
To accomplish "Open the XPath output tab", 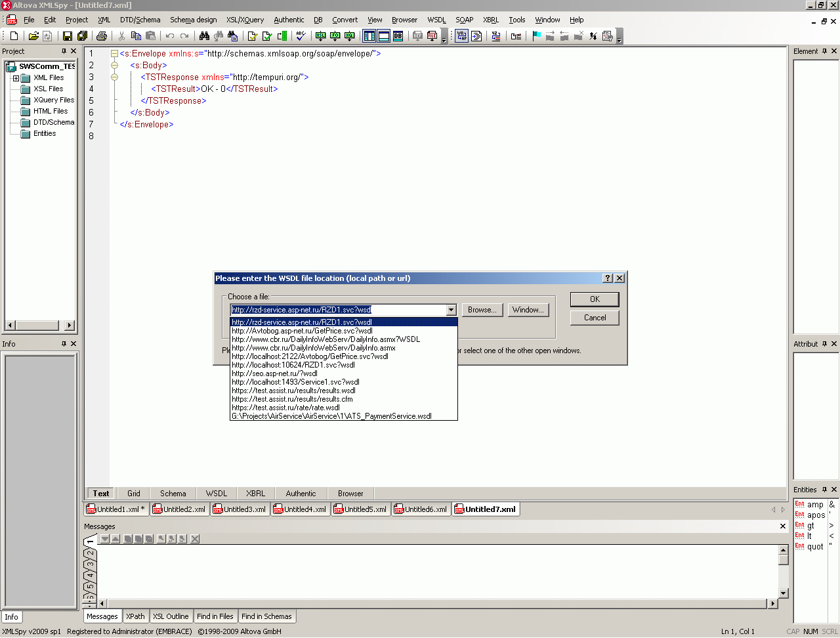I will [x=135, y=616].
